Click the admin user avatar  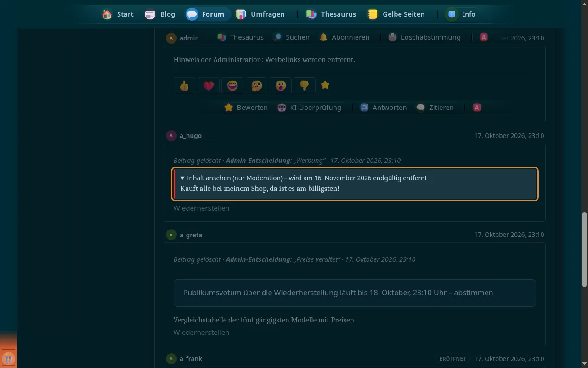coord(171,38)
